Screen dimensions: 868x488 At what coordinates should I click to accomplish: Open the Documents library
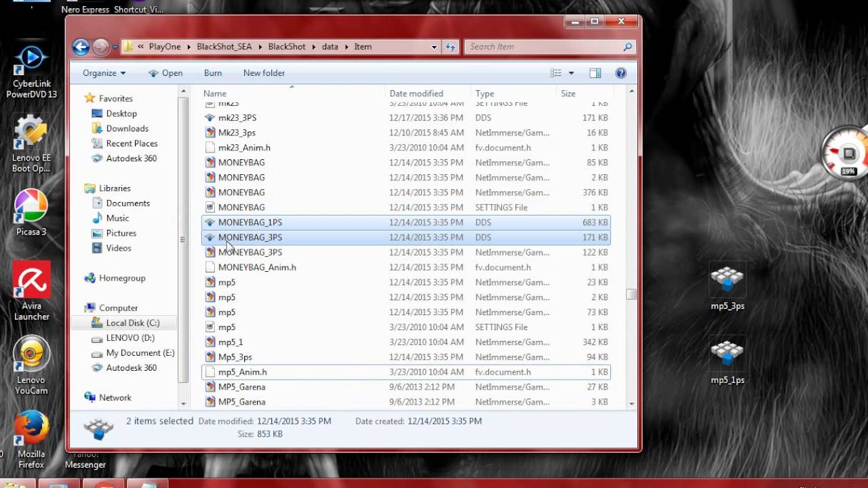pyautogui.click(x=128, y=203)
